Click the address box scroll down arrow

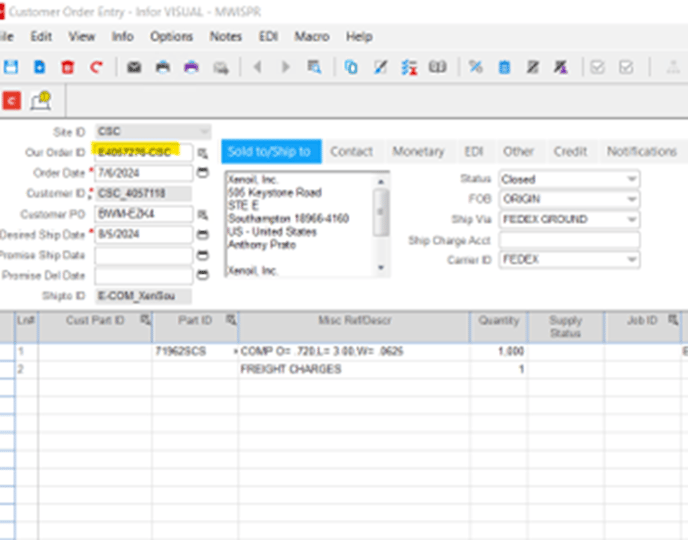click(381, 267)
